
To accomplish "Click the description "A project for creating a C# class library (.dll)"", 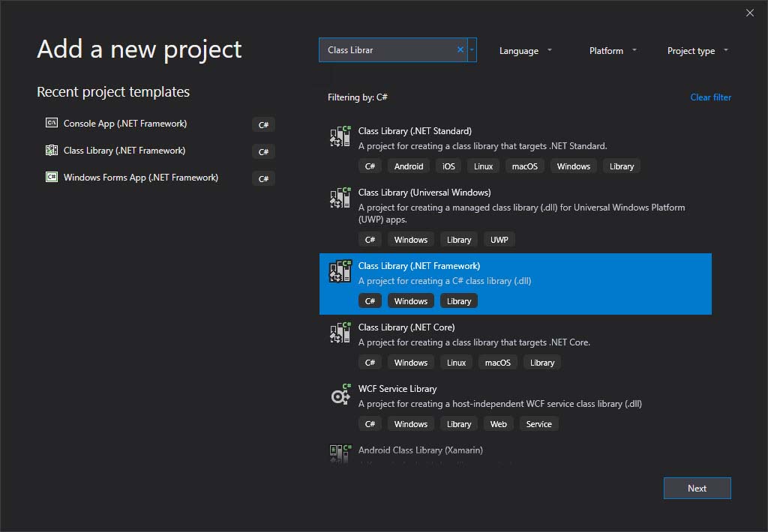I will (x=445, y=281).
